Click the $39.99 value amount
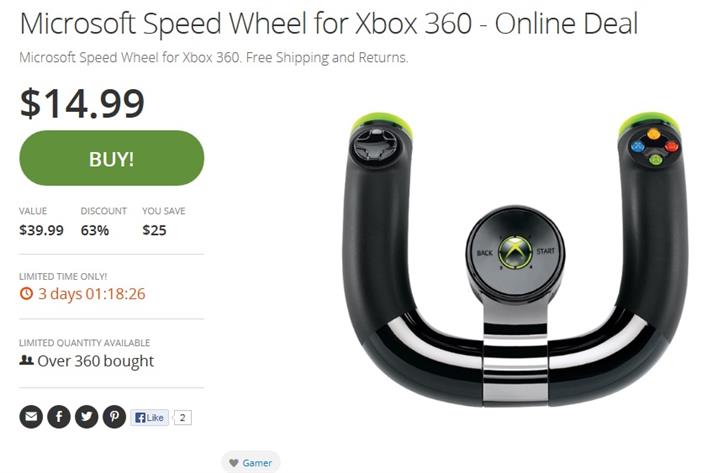727x473 pixels. 41,230
